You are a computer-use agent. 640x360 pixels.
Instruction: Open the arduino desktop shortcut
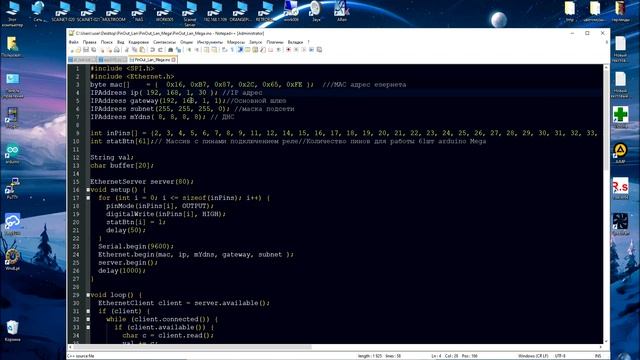click(x=12, y=154)
